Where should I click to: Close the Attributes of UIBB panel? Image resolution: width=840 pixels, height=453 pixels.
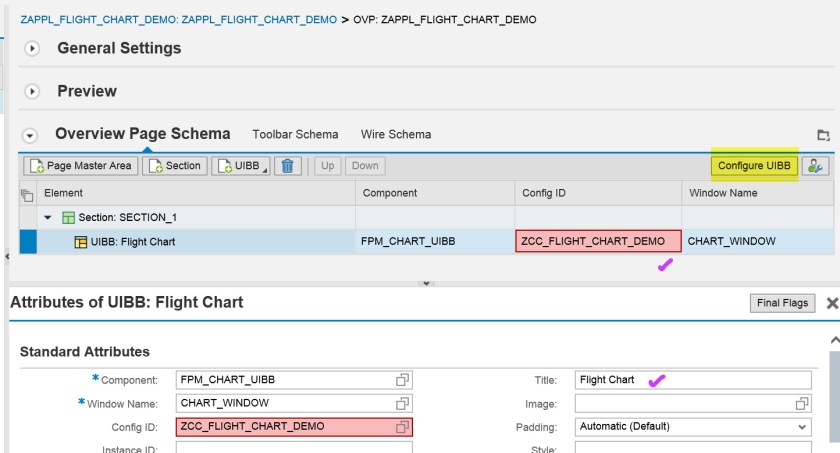click(831, 303)
